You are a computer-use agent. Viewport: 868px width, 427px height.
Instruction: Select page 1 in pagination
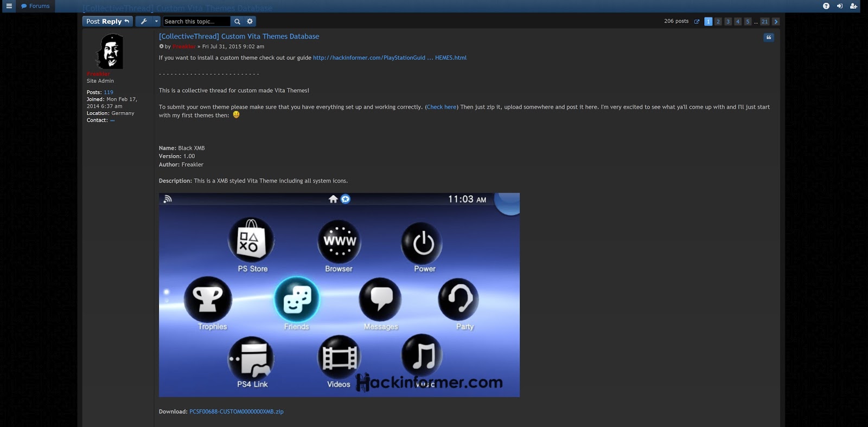click(x=708, y=22)
